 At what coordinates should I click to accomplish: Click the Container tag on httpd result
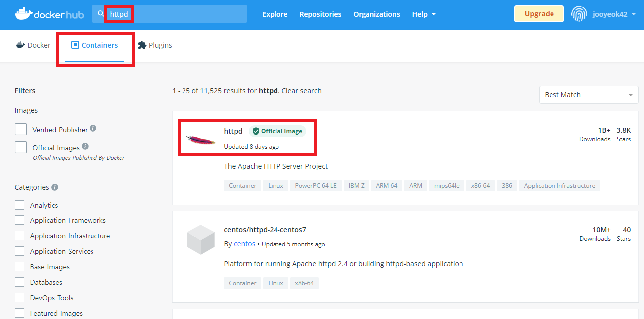coord(243,186)
